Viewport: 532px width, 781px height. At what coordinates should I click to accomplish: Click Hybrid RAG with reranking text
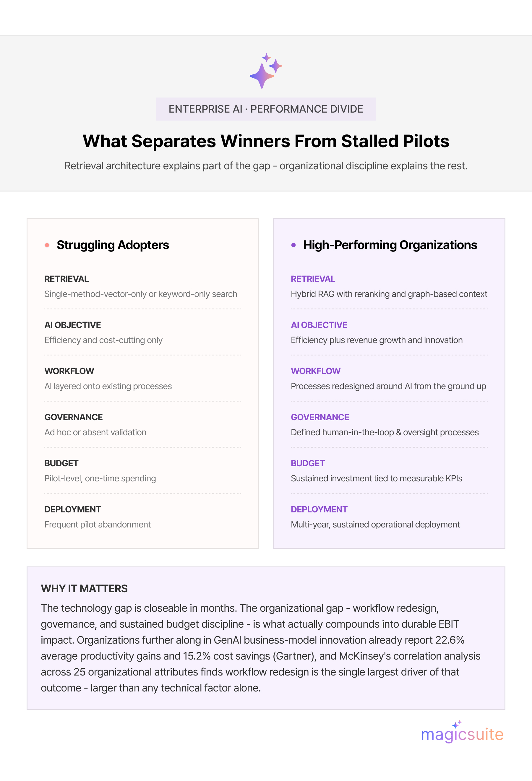(389, 294)
